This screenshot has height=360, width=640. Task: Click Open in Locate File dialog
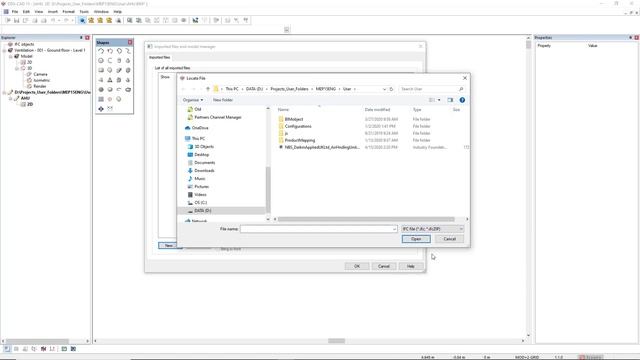click(x=416, y=239)
